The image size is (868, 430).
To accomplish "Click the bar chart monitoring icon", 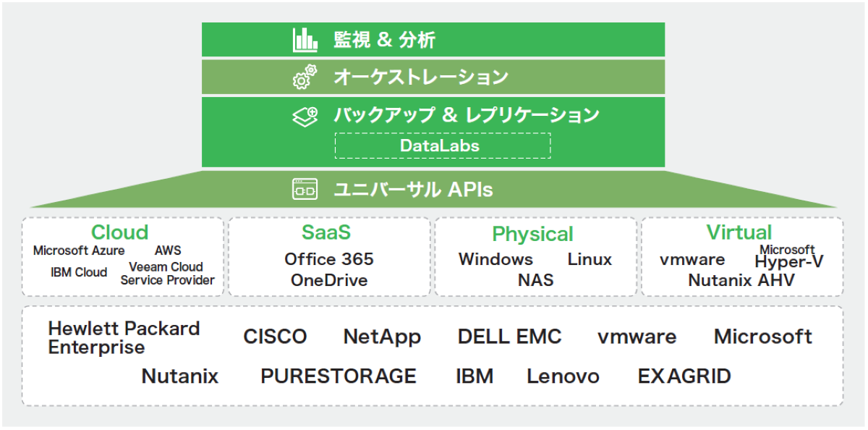I will pyautogui.click(x=305, y=39).
